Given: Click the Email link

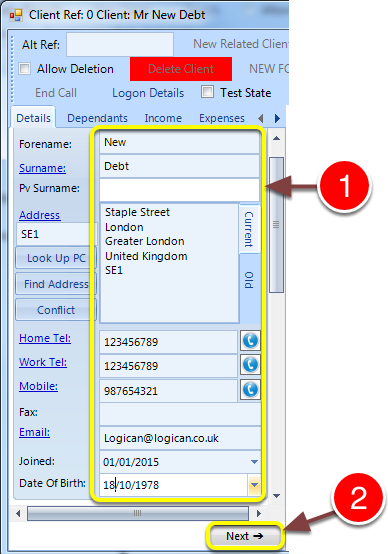Looking at the screenshot, I should click(34, 432).
